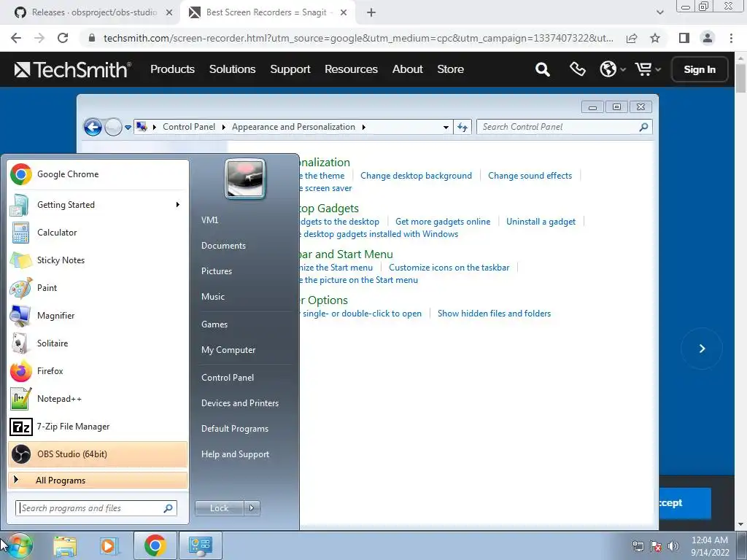Image resolution: width=747 pixels, height=560 pixels.
Task: Open Google Chrome from Start menu
Action: pyautogui.click(x=98, y=174)
